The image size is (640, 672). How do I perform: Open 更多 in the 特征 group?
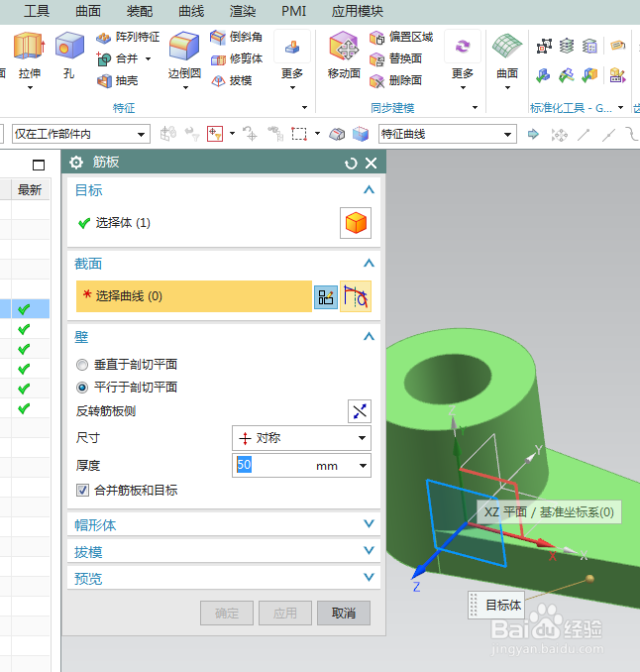(292, 59)
